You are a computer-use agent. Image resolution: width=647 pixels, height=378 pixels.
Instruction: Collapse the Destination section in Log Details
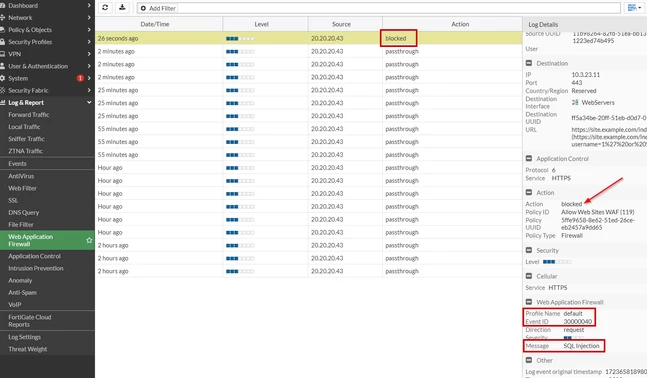[529, 63]
